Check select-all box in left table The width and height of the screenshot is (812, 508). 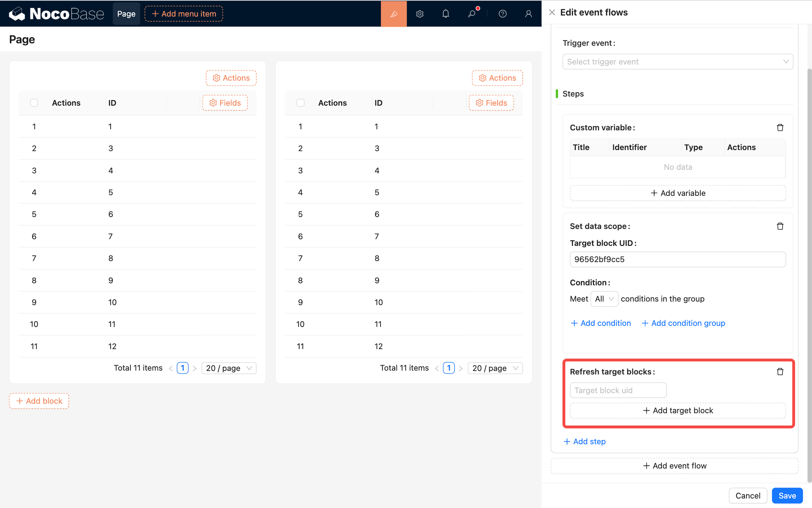pos(34,103)
